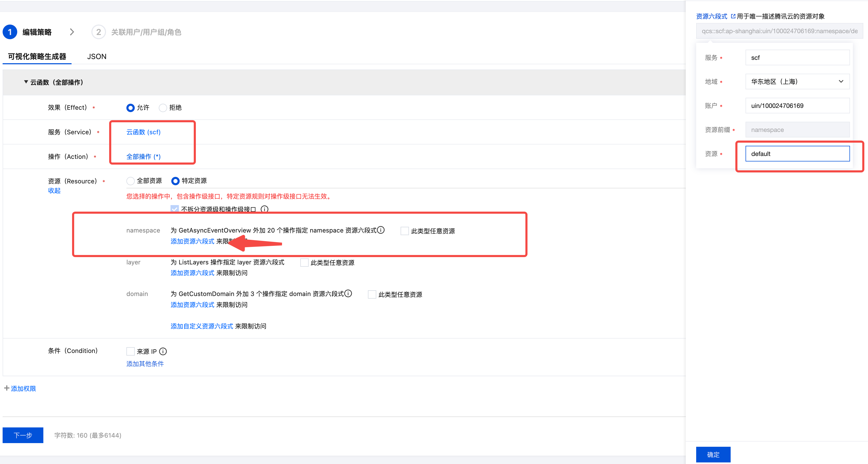Click plus icon for 添加权限

pos(7,388)
